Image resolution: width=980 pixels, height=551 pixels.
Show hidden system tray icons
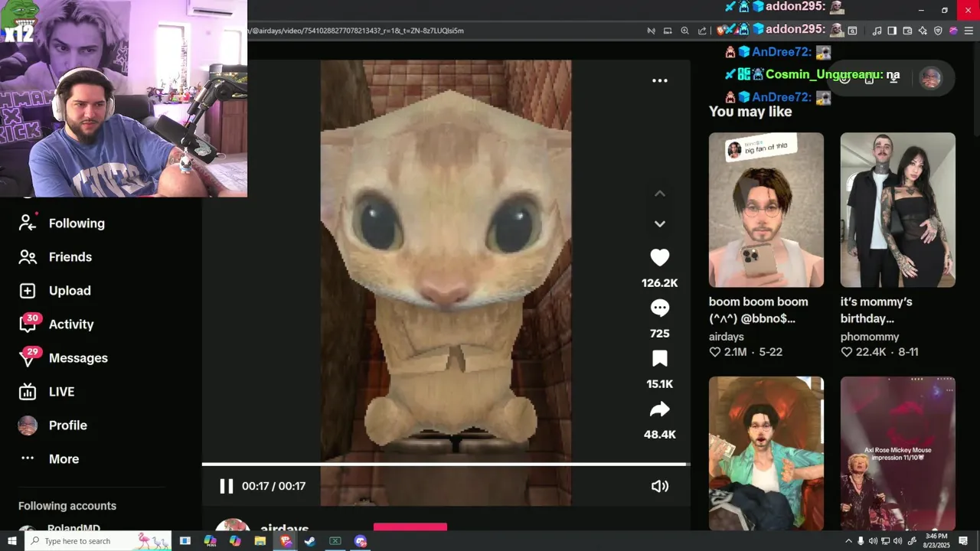(x=848, y=541)
